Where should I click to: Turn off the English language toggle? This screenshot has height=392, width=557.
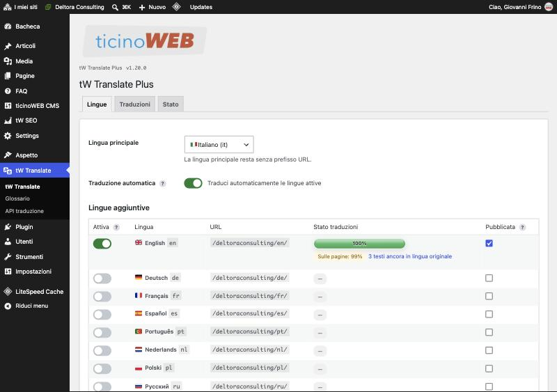click(102, 244)
